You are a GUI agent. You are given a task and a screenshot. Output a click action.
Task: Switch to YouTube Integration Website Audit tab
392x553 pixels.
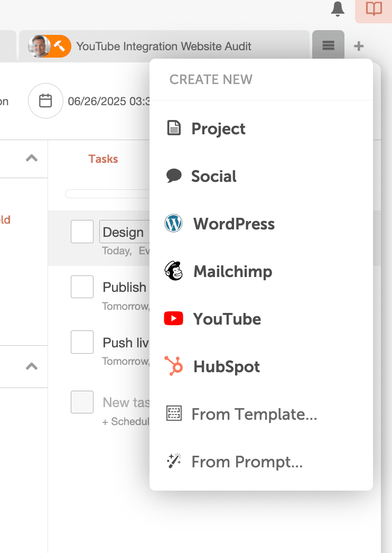point(164,46)
